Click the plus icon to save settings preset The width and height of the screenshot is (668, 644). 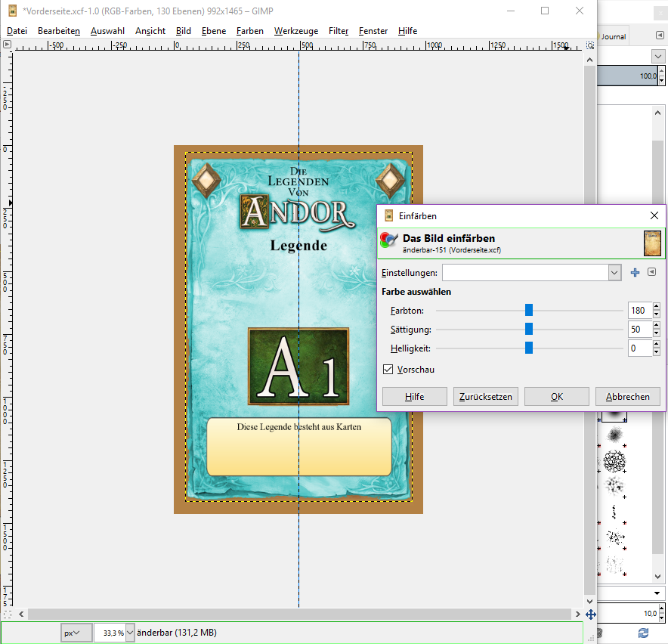pos(635,273)
